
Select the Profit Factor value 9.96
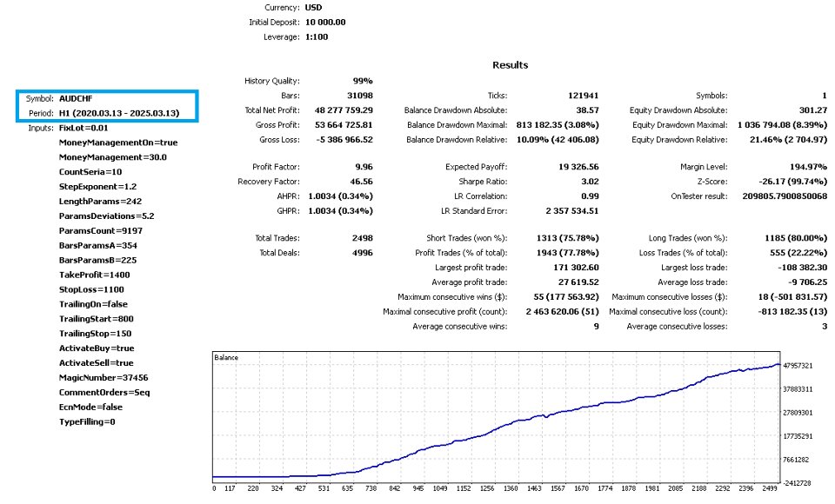(x=364, y=167)
